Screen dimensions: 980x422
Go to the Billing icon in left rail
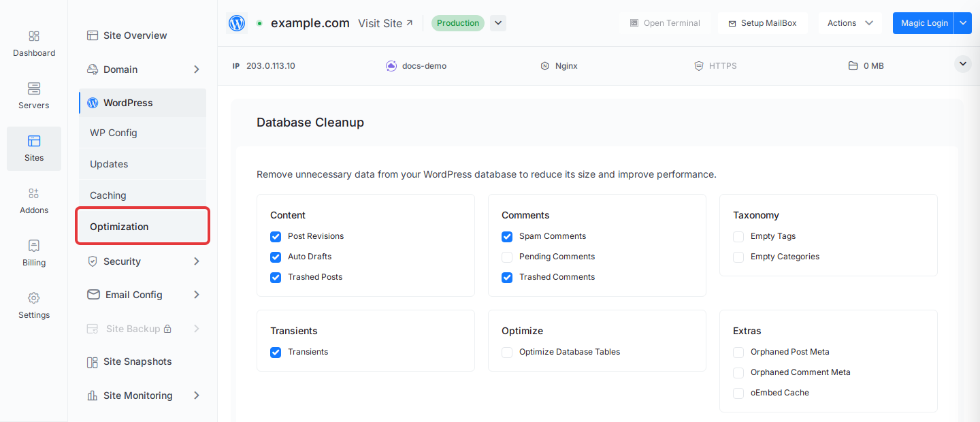(x=34, y=246)
